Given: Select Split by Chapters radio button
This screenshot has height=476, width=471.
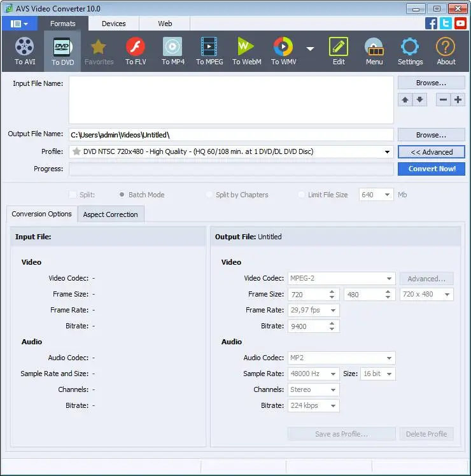Looking at the screenshot, I should tap(209, 195).
